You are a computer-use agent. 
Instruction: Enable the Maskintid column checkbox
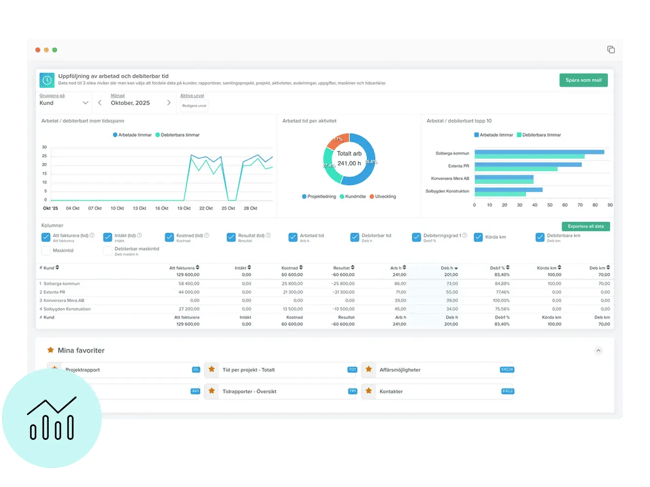click(46, 251)
